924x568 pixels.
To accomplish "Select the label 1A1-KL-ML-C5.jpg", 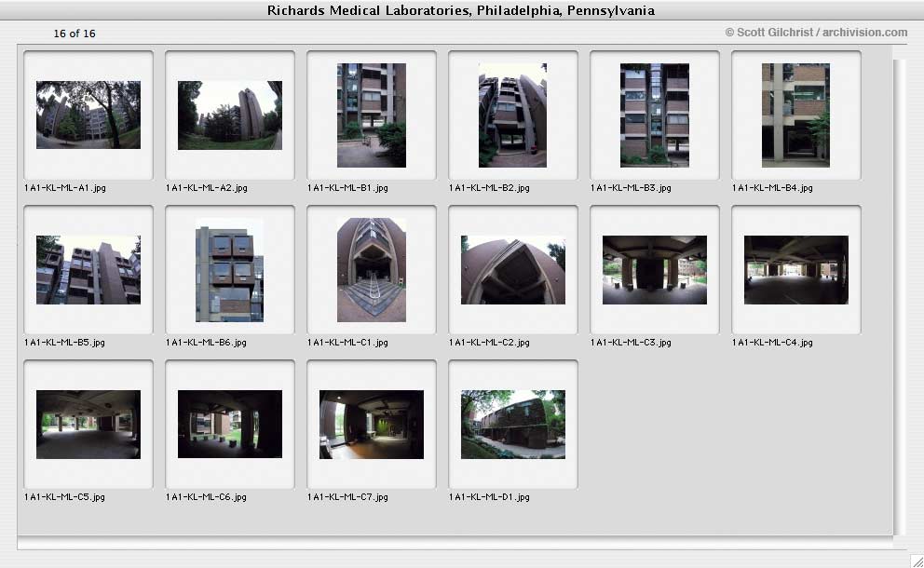I will [x=65, y=496].
